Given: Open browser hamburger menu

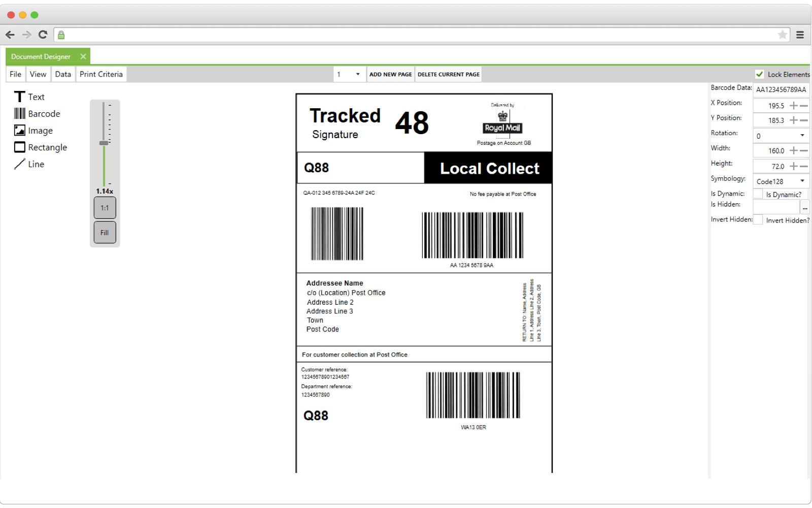Looking at the screenshot, I should 800,35.
